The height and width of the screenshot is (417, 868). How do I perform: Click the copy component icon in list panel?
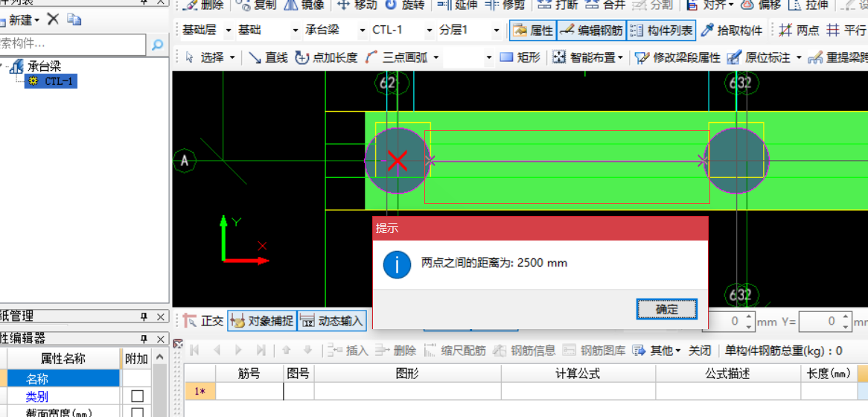(x=74, y=20)
